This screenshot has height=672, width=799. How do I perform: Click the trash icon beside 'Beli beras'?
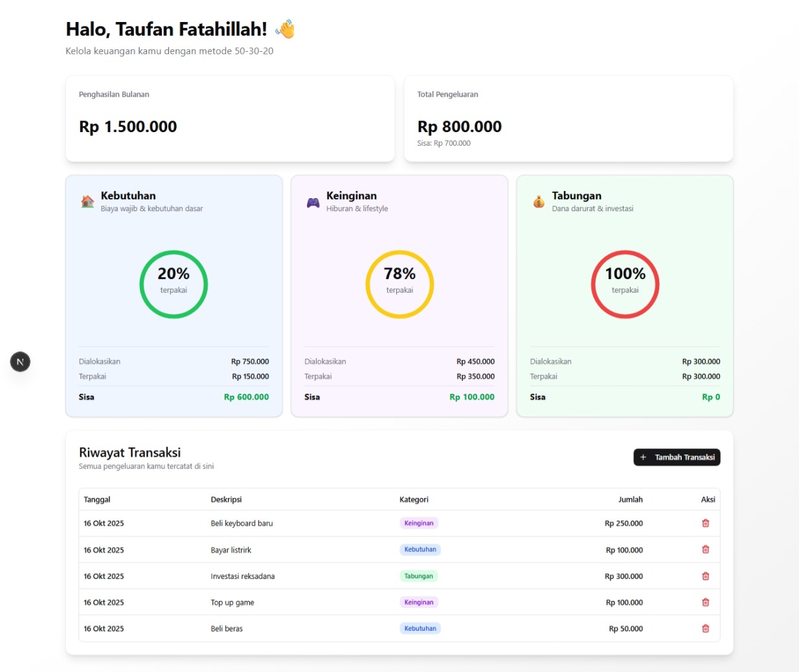(706, 628)
